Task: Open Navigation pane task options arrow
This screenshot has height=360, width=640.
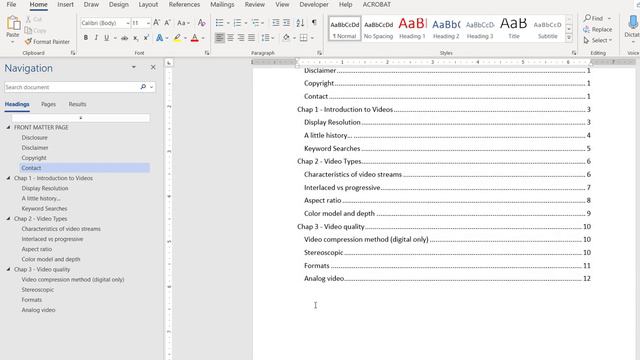Action: click(133, 67)
